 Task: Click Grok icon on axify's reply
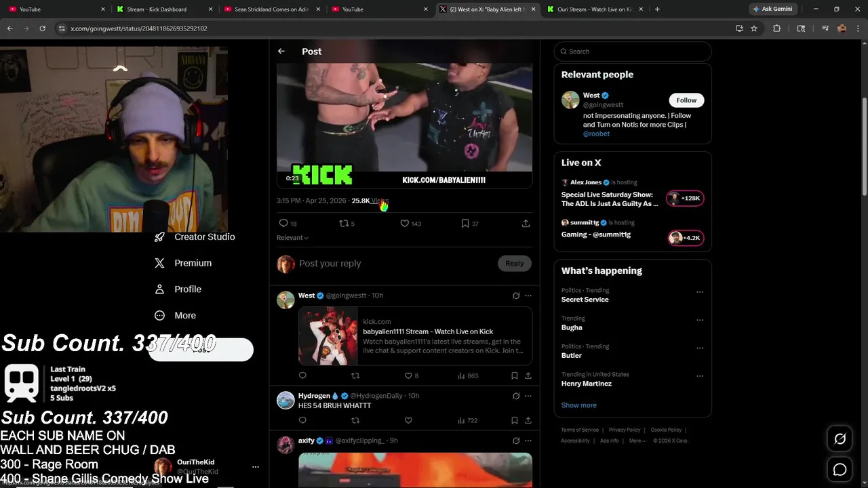[x=516, y=441]
